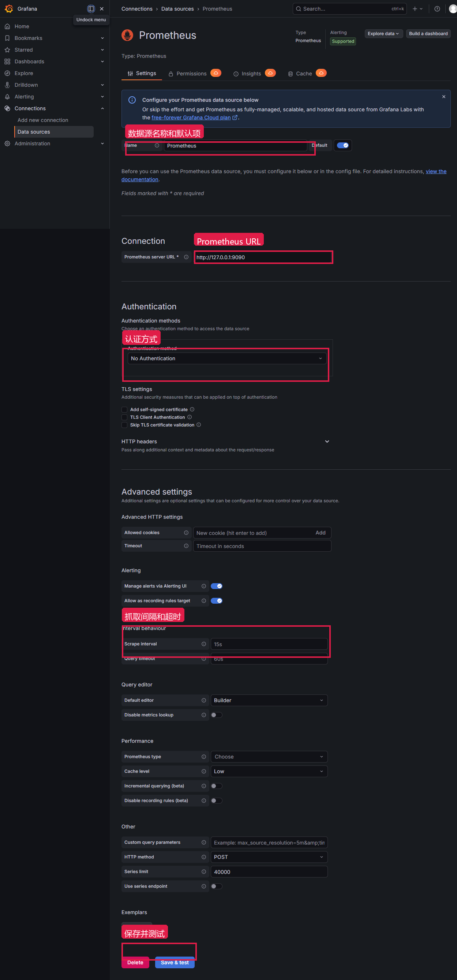
Task: Open the HTTP method POST dropdown
Action: click(x=269, y=857)
